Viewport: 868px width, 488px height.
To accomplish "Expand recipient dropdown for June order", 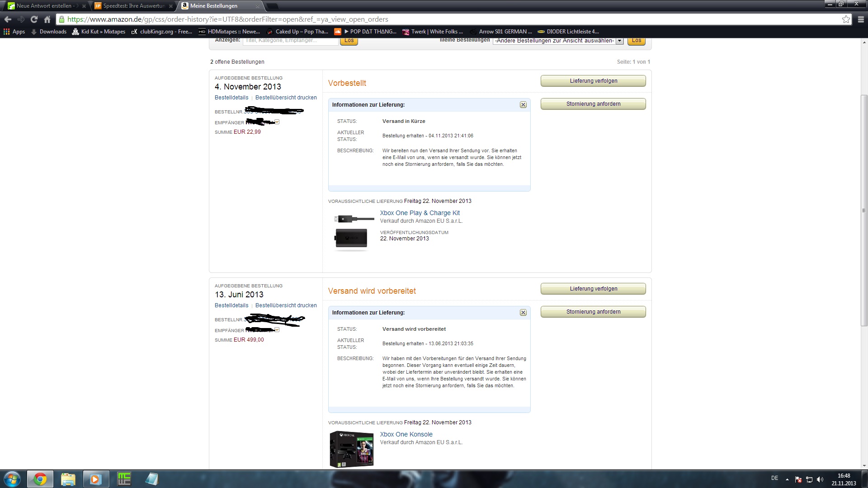I will (277, 330).
